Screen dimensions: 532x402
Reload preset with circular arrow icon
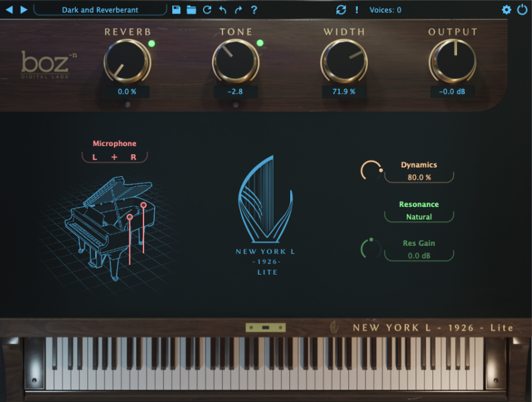(207, 9)
